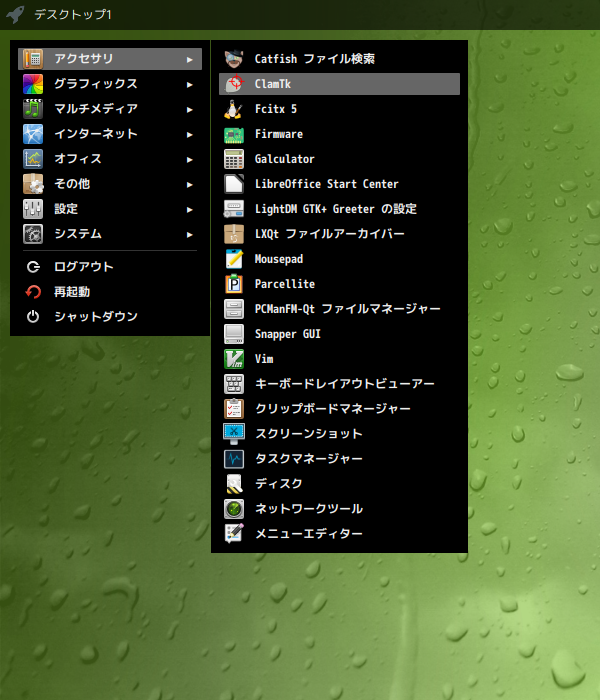Open the システム category
This screenshot has width=600, height=700.
pyautogui.click(x=110, y=234)
